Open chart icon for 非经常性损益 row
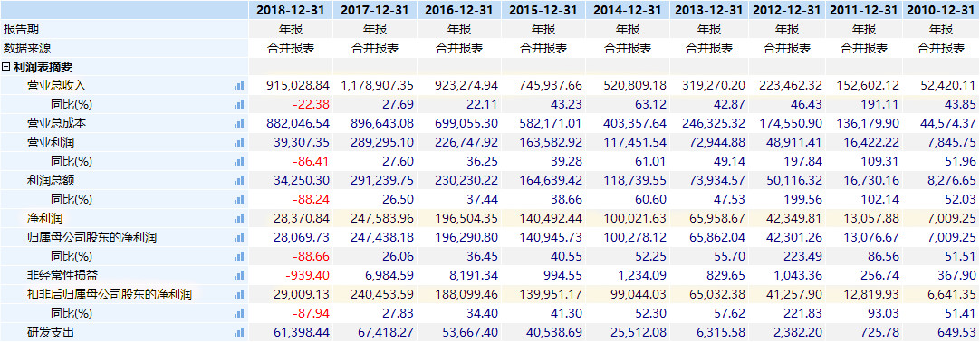This screenshot has height=342, width=980. [x=239, y=275]
